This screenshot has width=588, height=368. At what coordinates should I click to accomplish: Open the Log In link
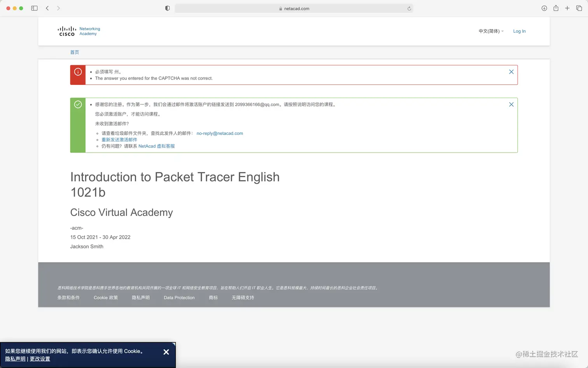click(519, 31)
